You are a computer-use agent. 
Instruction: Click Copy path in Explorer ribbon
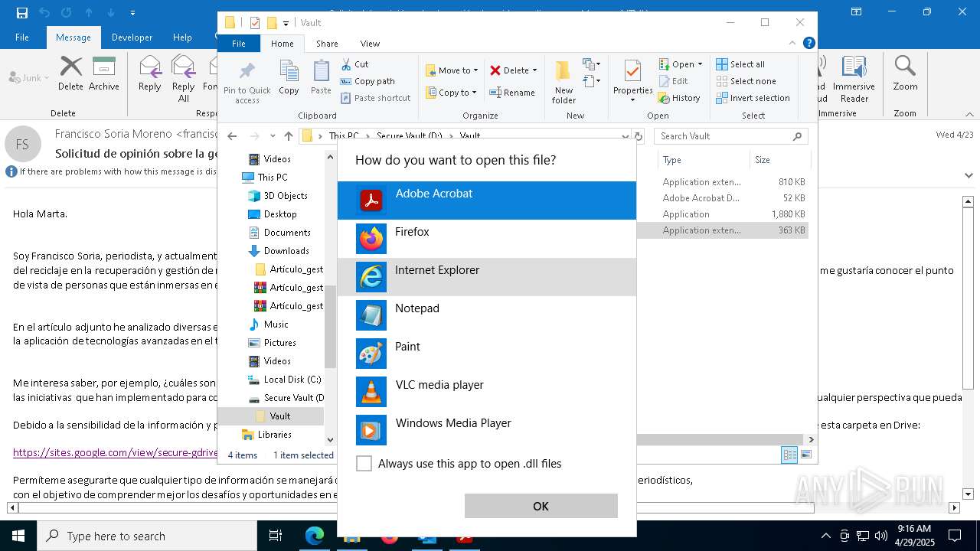(367, 81)
